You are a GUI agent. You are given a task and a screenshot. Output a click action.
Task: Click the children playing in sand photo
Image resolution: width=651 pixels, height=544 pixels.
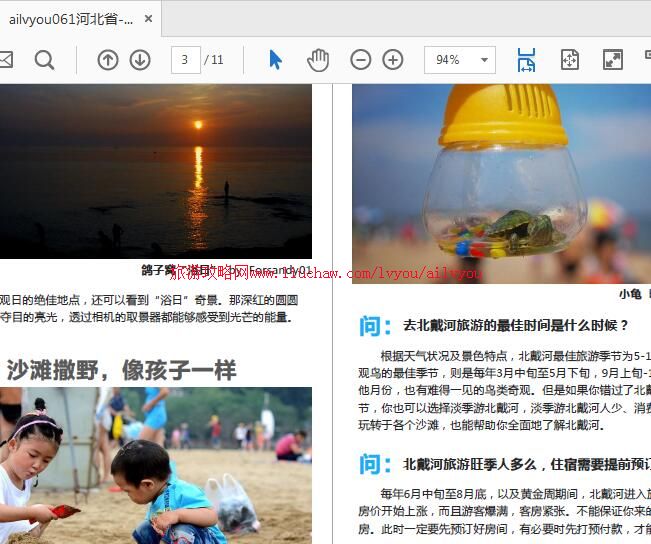coord(155,465)
